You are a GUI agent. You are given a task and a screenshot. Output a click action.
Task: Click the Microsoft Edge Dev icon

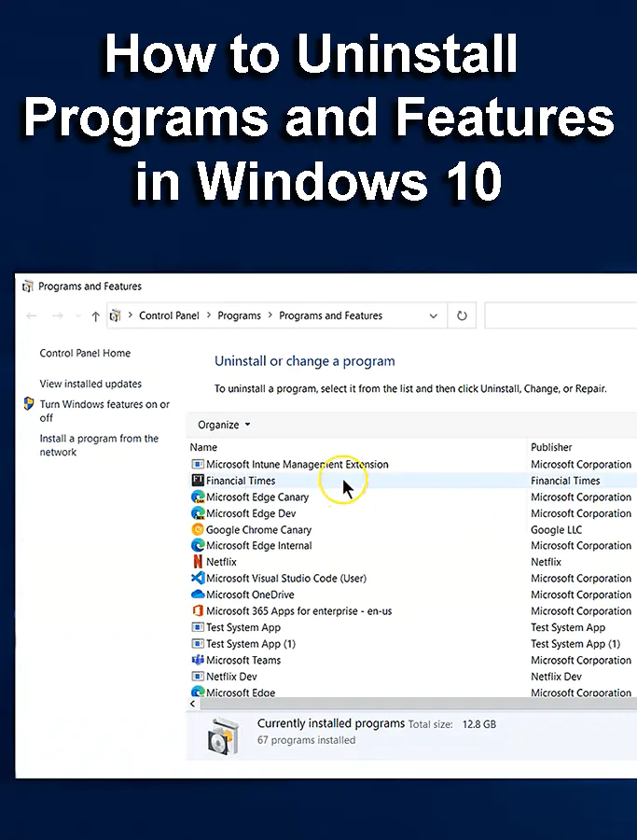[x=198, y=513]
